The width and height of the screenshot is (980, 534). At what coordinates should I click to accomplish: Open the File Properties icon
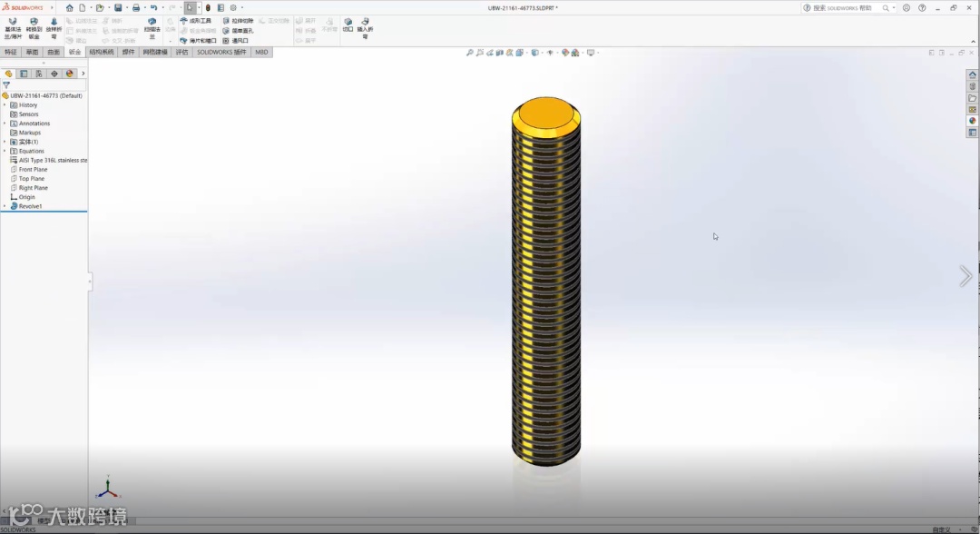point(220,8)
